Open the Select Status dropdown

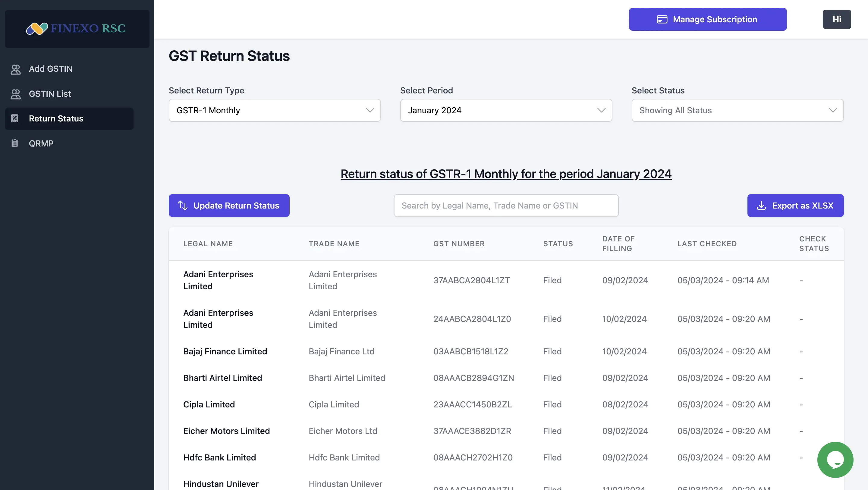click(x=737, y=110)
